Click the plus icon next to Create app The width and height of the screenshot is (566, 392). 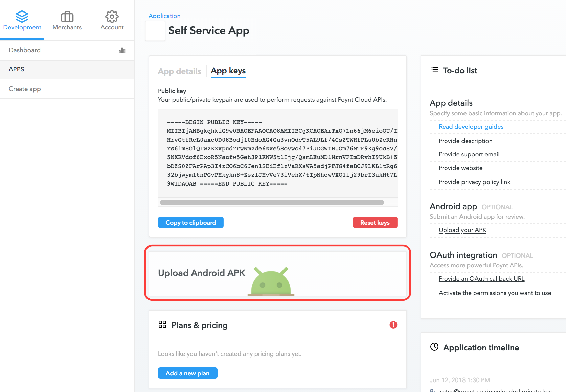point(122,89)
